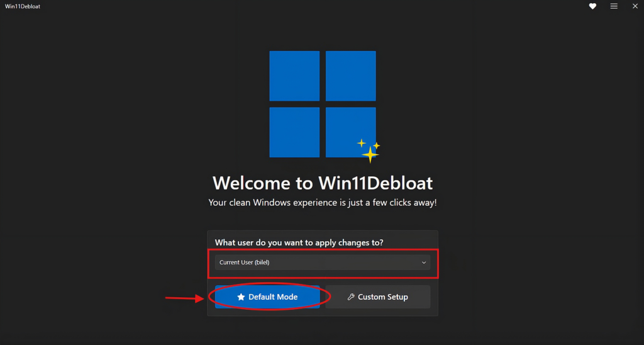644x345 pixels.
Task: Click the Welcome to Win11Debloat heading
Action: 323,183
